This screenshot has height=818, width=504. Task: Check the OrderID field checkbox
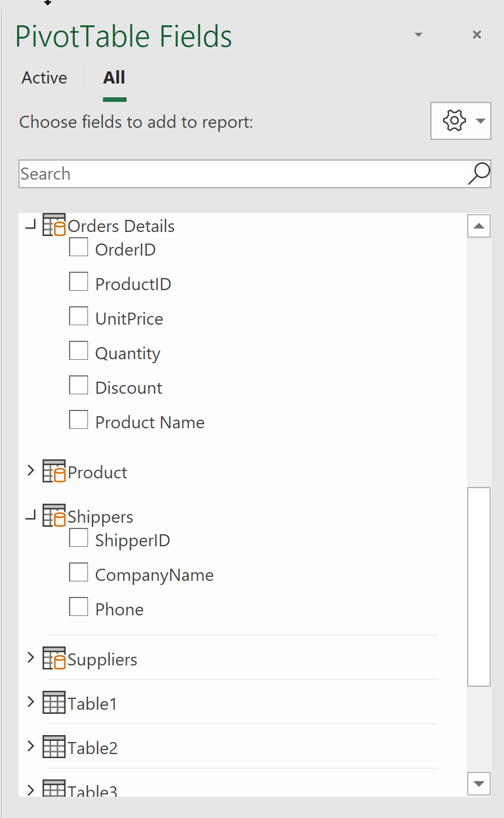coord(79,248)
